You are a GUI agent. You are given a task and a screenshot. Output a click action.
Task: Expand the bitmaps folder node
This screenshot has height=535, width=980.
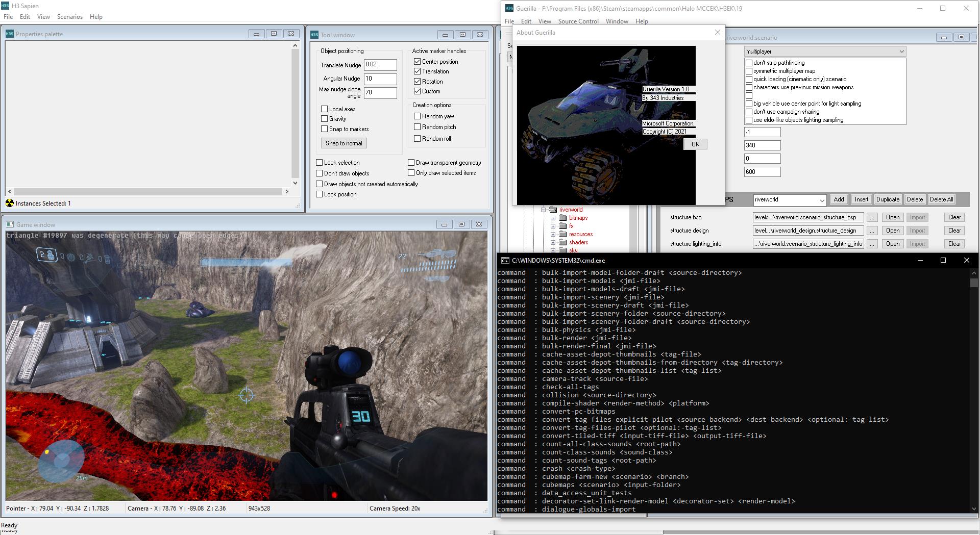tap(553, 218)
